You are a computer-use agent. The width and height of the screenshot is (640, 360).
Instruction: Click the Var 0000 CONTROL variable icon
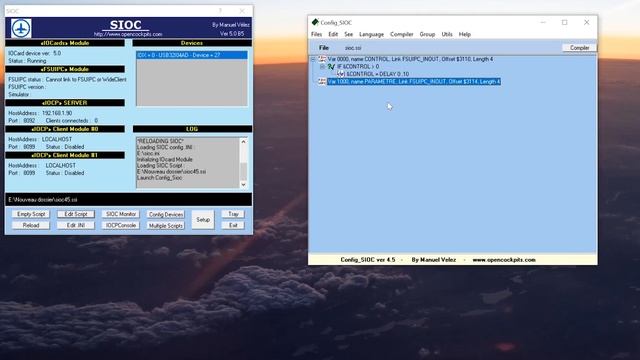[322, 59]
